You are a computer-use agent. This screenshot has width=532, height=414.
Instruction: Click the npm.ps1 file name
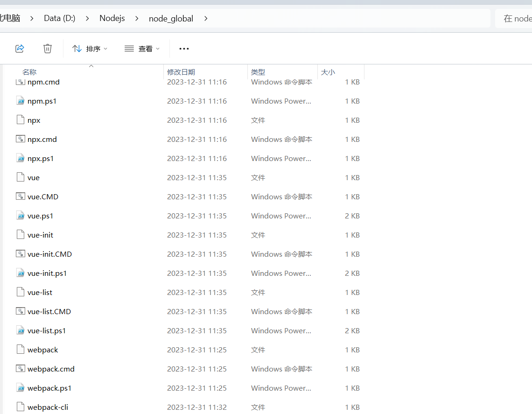42,101
